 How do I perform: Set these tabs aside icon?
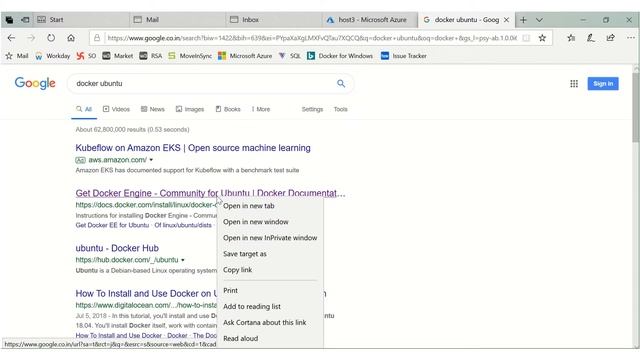[25, 20]
